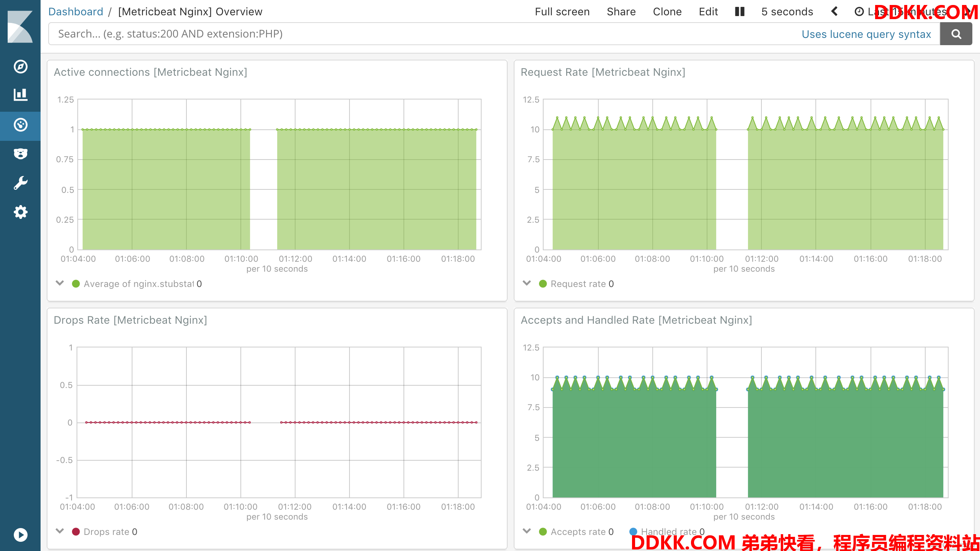
Task: Open the Dev Tools wrench icon
Action: 20,183
